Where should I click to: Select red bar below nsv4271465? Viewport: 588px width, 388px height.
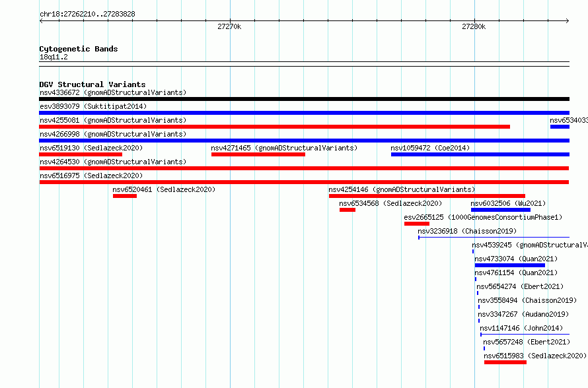[258, 154]
